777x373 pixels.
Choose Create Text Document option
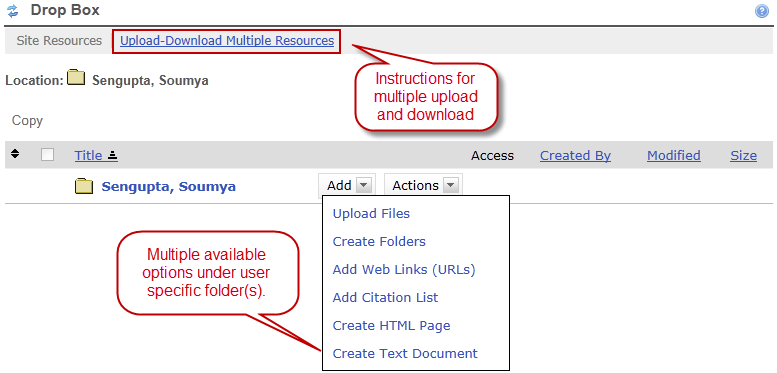pos(405,354)
